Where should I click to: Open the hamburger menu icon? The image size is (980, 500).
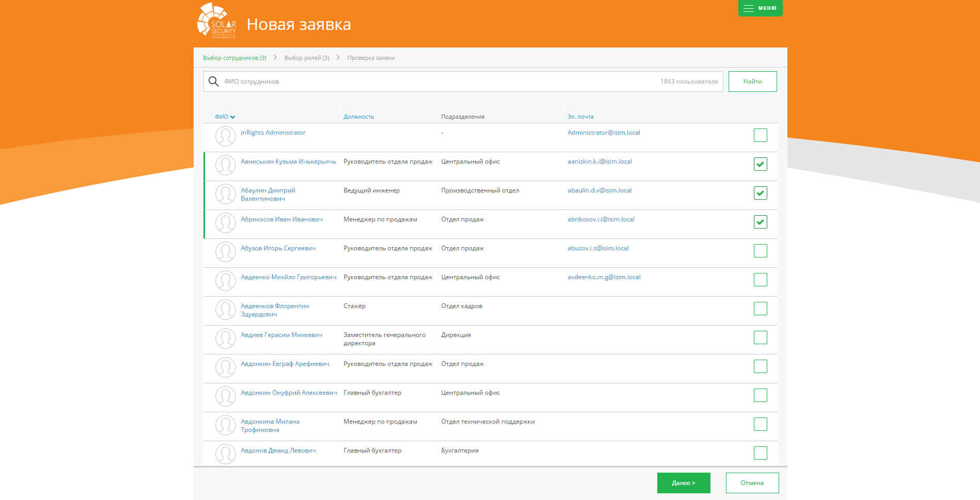(749, 8)
